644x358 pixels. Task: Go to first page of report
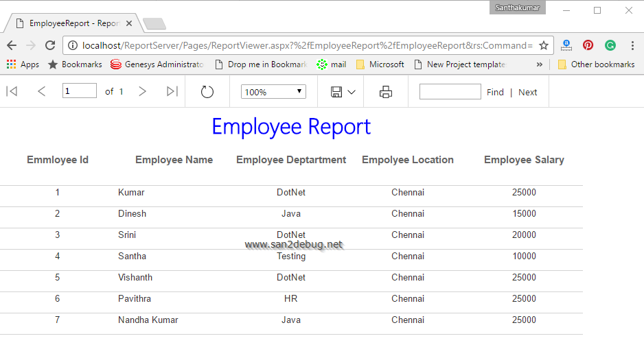(x=12, y=92)
